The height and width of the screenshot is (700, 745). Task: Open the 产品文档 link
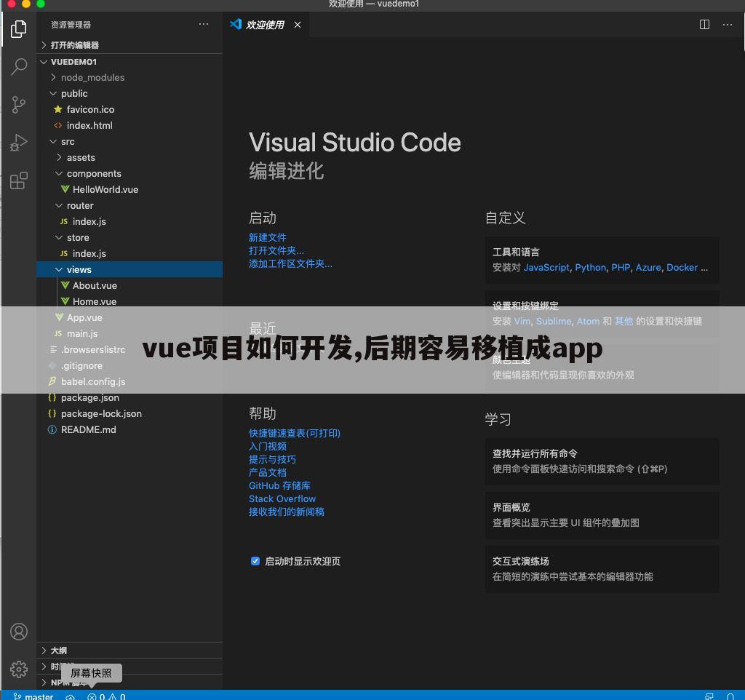[x=268, y=472]
